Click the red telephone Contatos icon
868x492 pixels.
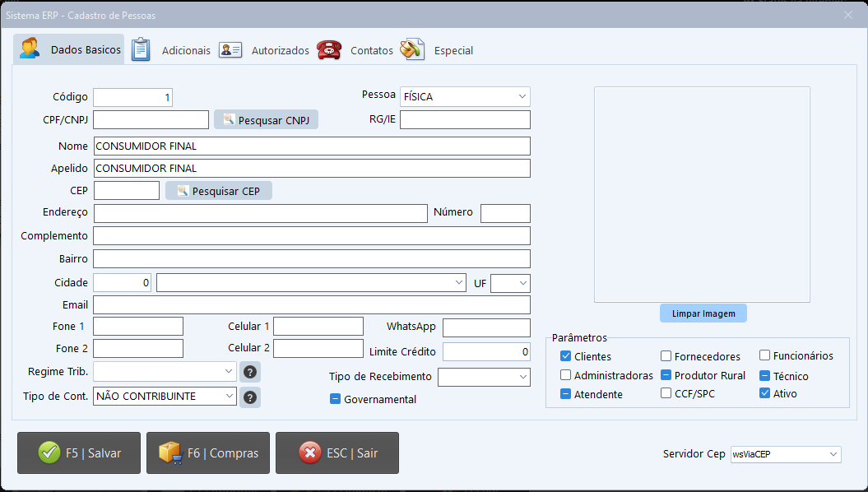tap(329, 50)
